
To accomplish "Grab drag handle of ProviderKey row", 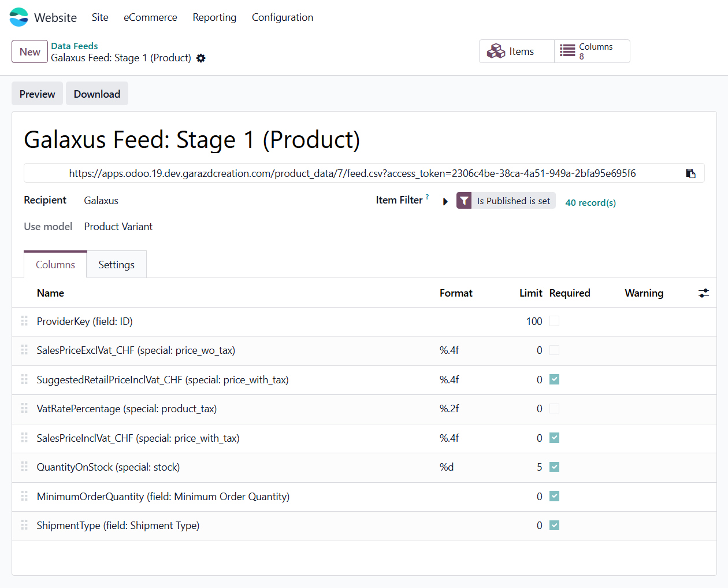I will [24, 321].
